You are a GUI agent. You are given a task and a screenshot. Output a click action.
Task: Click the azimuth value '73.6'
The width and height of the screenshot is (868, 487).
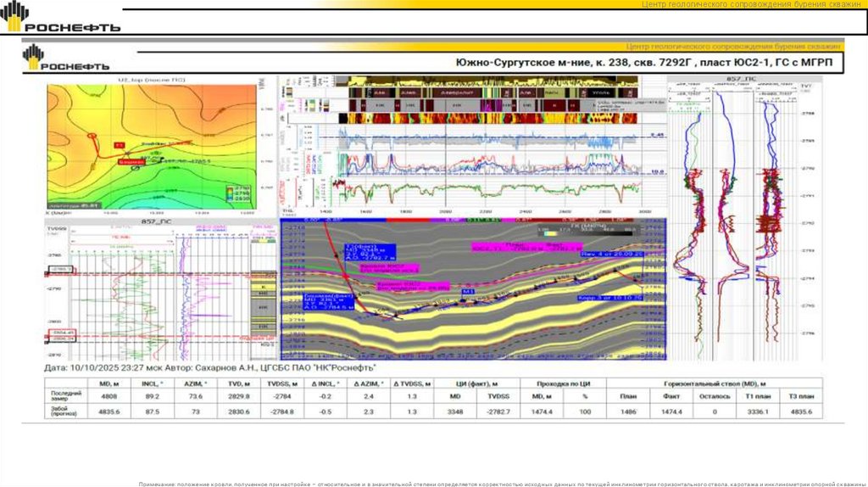tap(196, 397)
